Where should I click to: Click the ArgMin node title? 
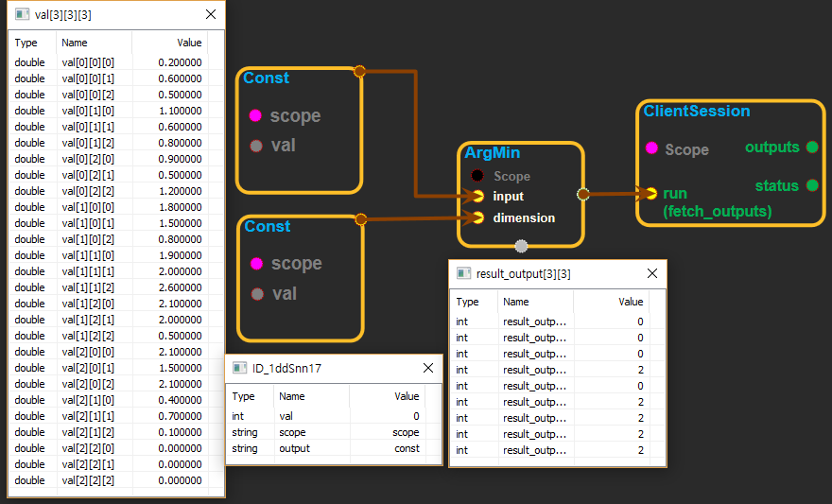click(x=492, y=153)
